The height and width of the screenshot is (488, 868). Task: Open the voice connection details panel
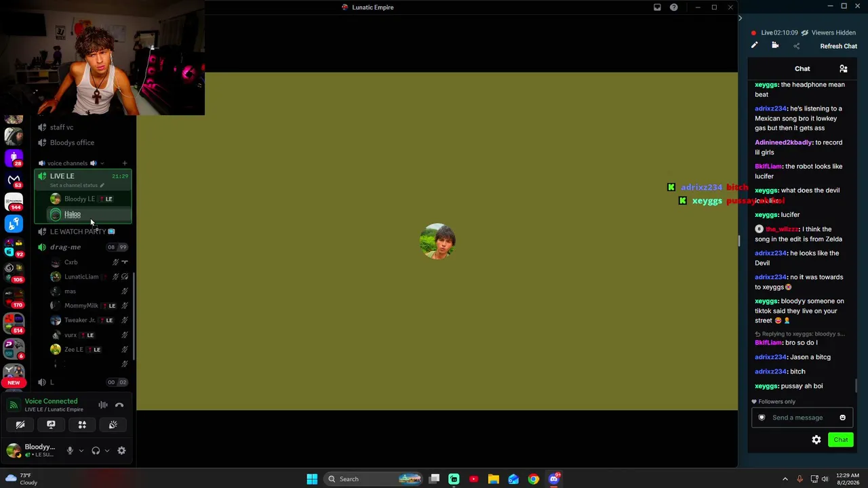[x=51, y=401]
